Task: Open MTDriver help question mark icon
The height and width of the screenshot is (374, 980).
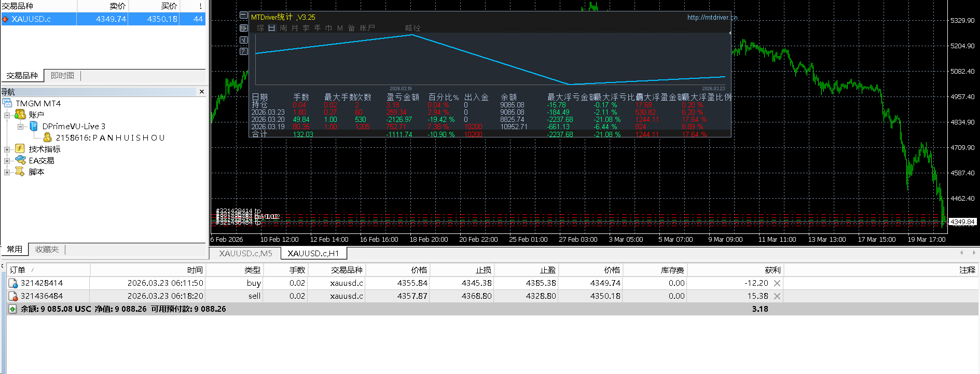Action: (x=244, y=51)
